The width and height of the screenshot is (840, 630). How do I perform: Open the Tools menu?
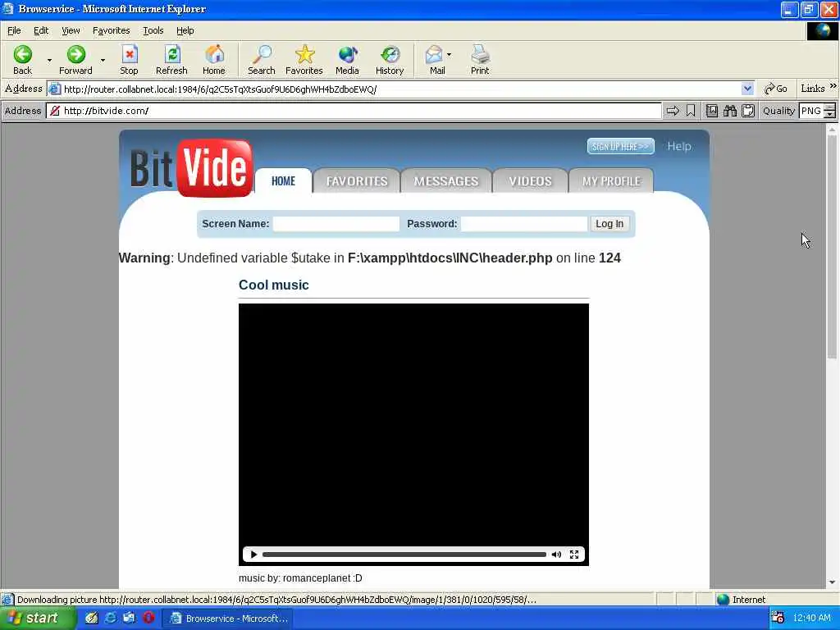(153, 30)
